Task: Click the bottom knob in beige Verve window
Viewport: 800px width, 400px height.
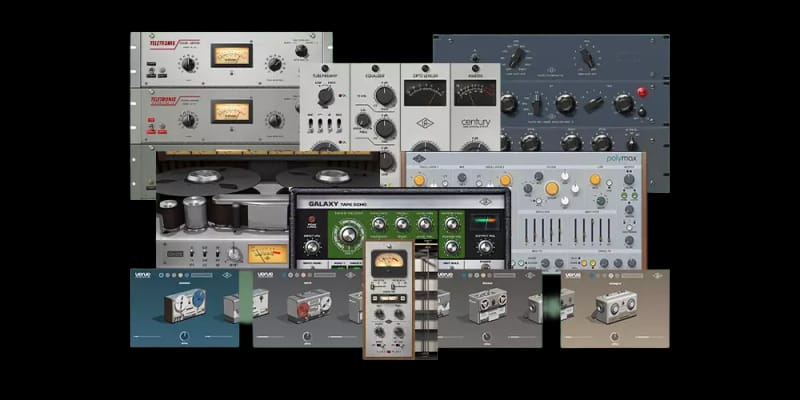Action: point(615,337)
